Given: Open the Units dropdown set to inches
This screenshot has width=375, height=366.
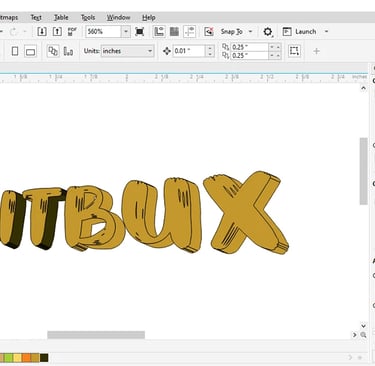Looking at the screenshot, I should 127,51.
